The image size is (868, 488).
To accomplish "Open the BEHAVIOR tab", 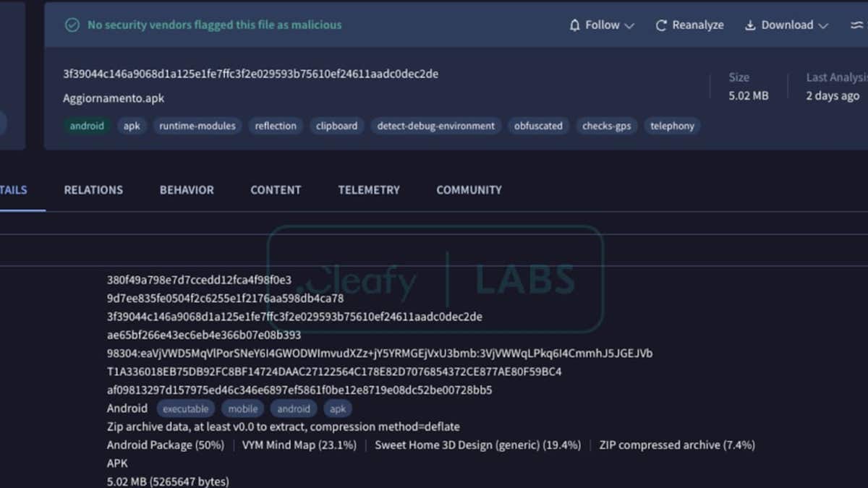I will click(x=187, y=190).
